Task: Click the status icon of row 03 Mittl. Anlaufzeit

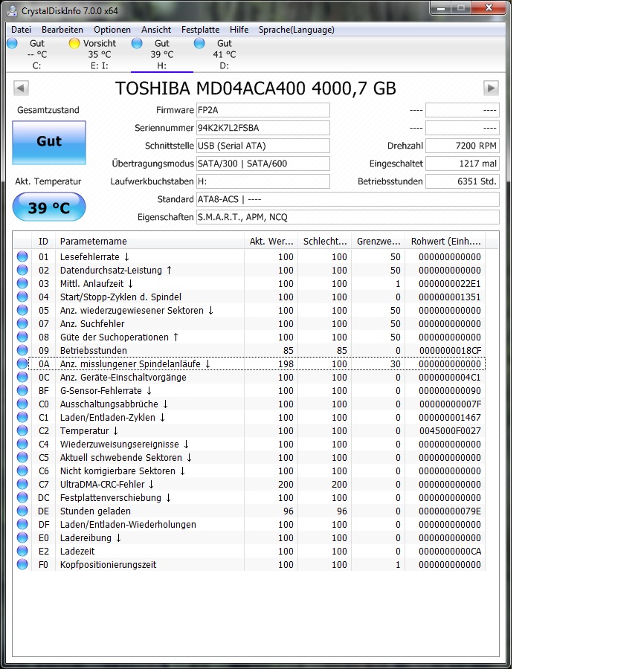Action: pos(22,283)
